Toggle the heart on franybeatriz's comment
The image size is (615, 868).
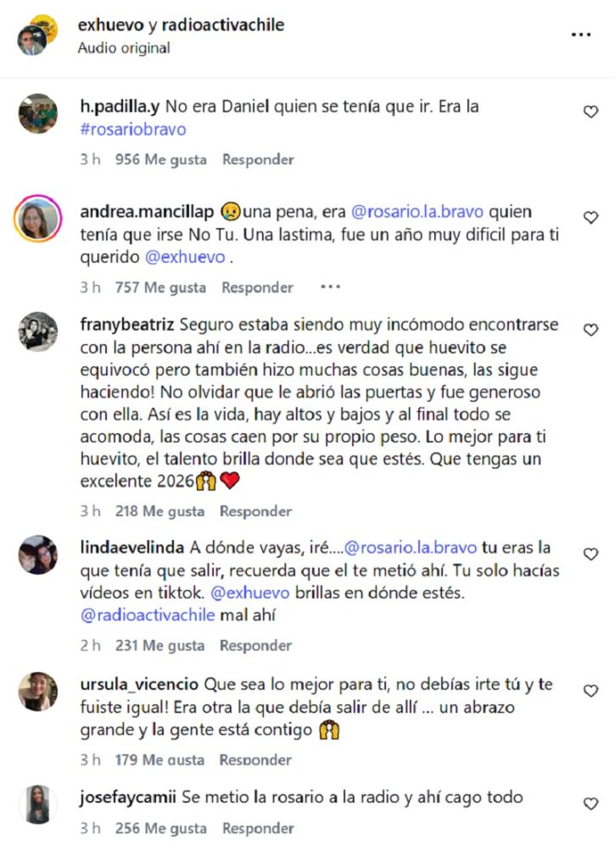pyautogui.click(x=590, y=329)
